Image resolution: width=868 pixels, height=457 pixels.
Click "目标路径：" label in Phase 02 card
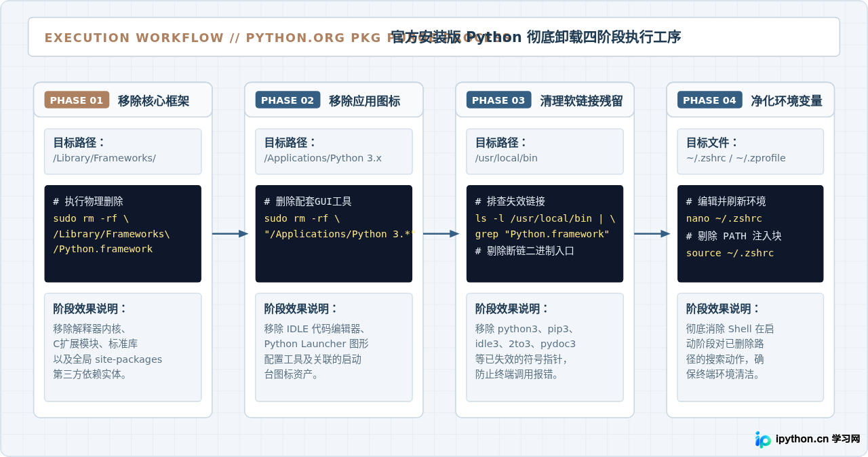(291, 143)
